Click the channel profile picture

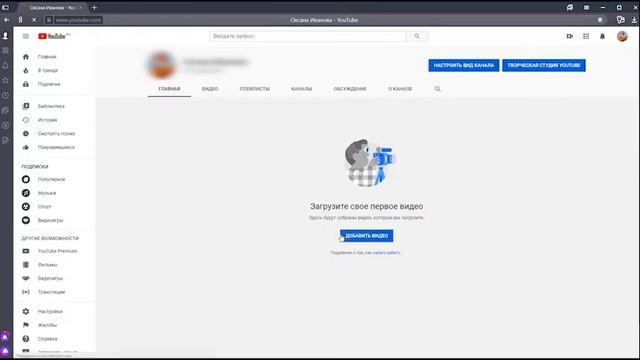(x=161, y=64)
